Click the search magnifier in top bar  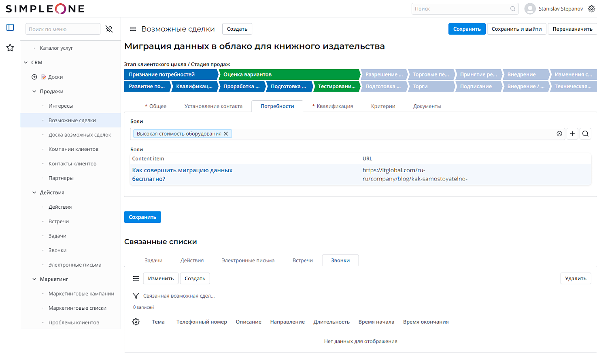pos(513,8)
